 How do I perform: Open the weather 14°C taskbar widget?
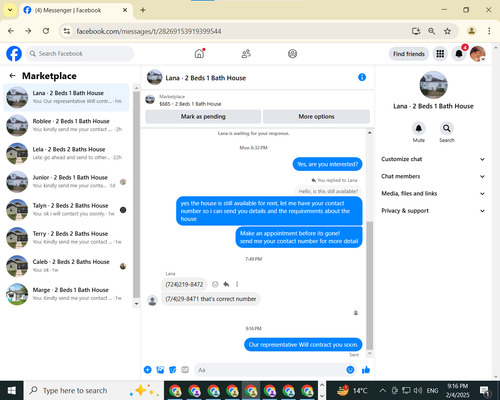[x=352, y=390]
